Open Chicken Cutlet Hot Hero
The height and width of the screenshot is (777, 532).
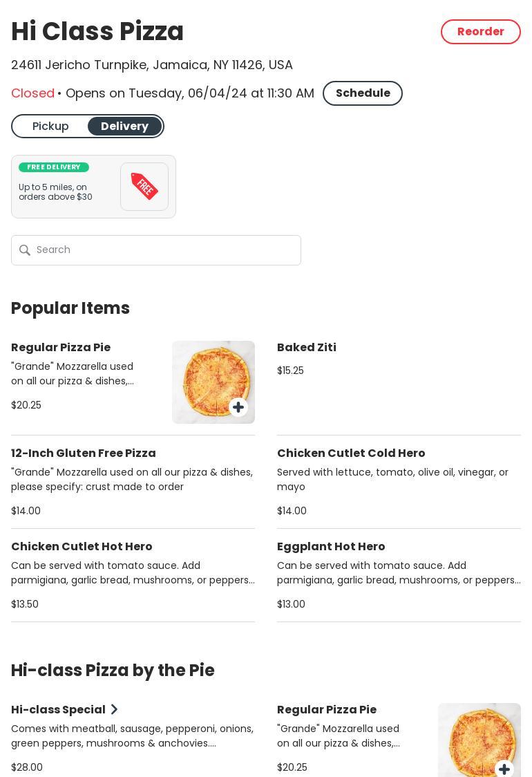click(82, 547)
